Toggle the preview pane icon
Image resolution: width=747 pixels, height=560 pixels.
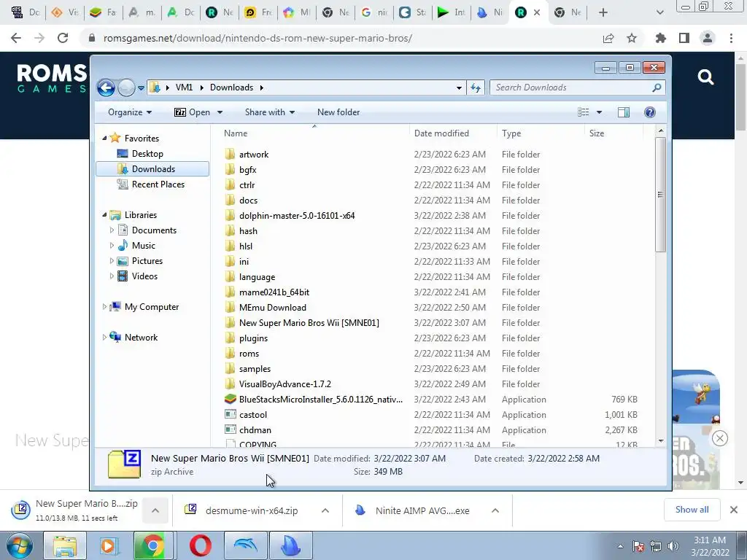click(x=624, y=112)
